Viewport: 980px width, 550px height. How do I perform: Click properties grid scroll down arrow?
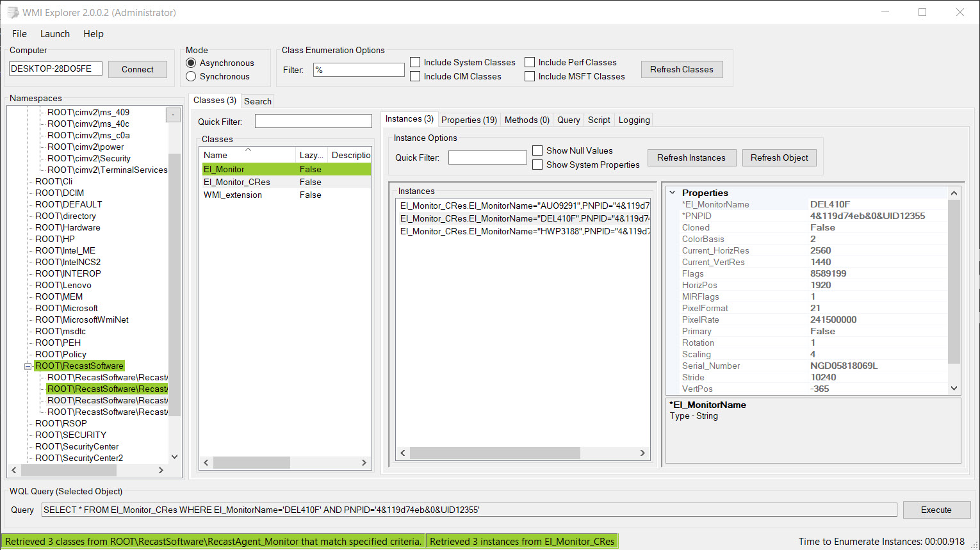pyautogui.click(x=954, y=388)
